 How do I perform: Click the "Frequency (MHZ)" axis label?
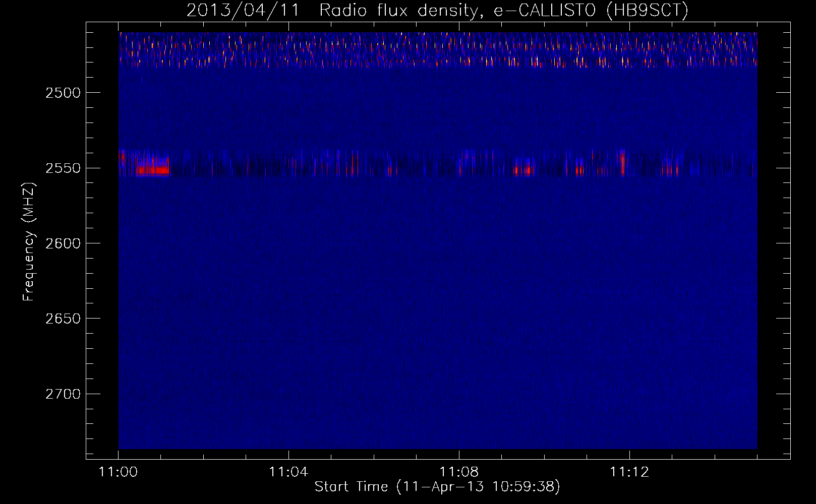point(29,242)
